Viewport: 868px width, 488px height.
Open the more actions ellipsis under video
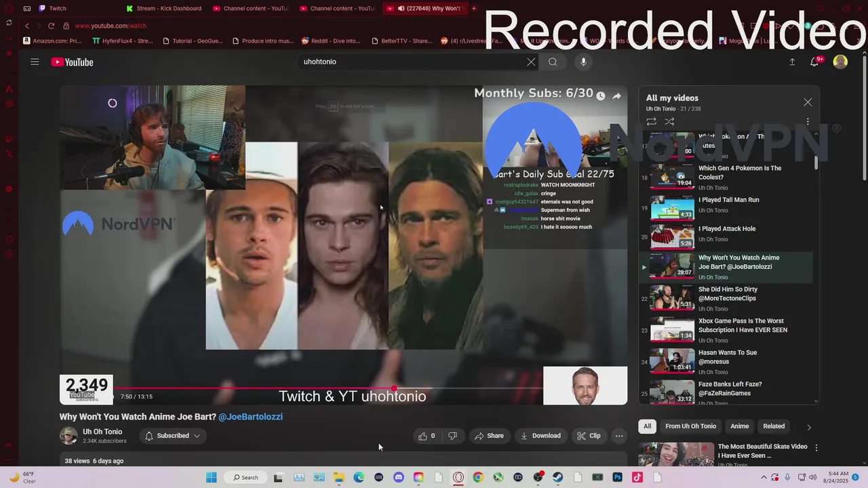click(x=619, y=436)
